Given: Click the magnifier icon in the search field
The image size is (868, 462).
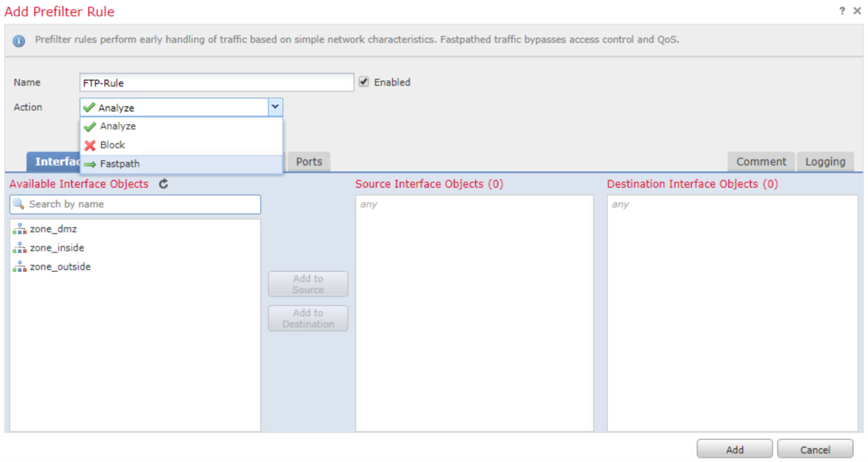Looking at the screenshot, I should (18, 204).
